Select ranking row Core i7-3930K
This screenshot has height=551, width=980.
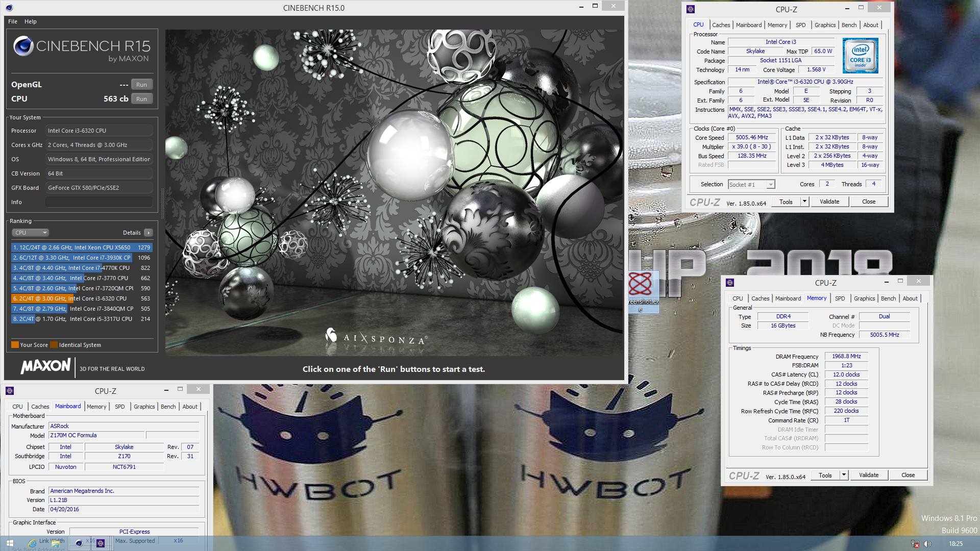tap(82, 258)
